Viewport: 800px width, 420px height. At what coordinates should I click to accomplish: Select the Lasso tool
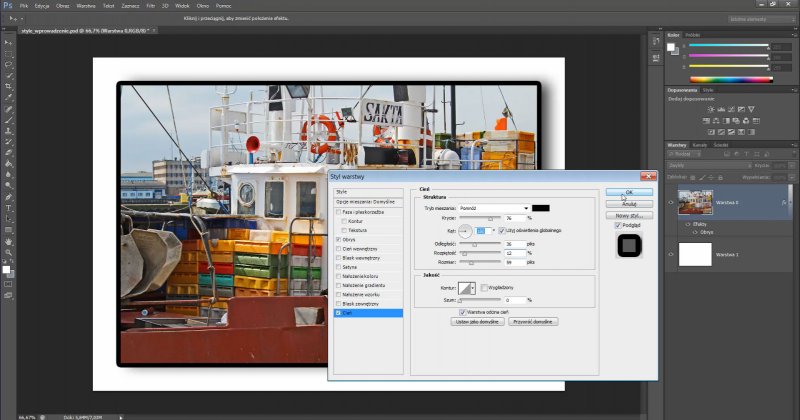point(8,63)
